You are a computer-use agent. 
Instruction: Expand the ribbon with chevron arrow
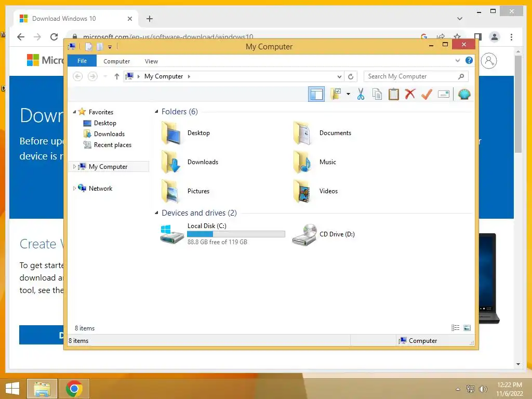tap(457, 60)
